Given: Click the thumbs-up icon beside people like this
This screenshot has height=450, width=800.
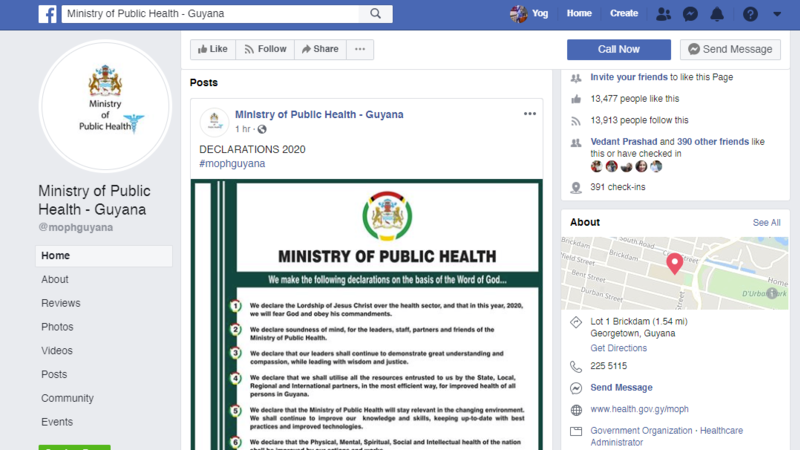Looking at the screenshot, I should pyautogui.click(x=576, y=99).
